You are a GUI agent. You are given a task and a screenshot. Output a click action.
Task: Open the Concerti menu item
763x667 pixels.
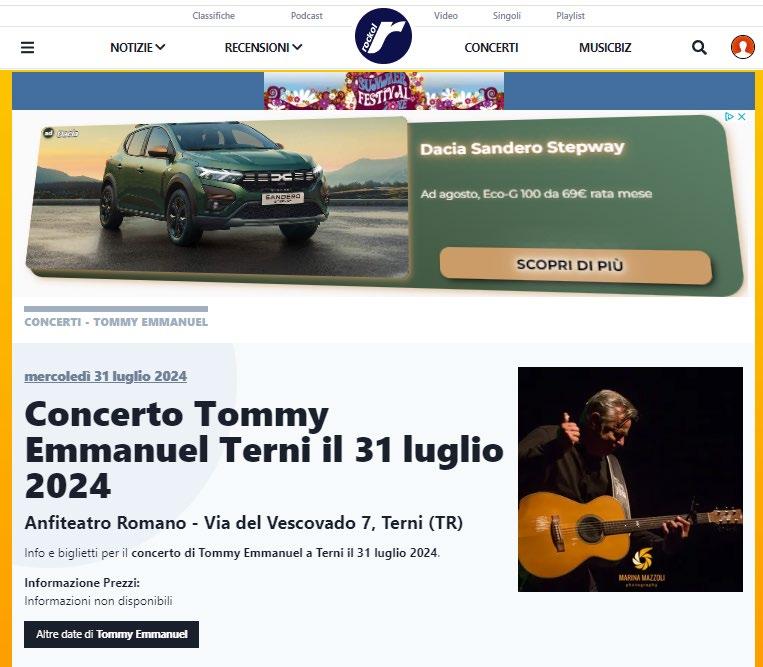point(491,48)
